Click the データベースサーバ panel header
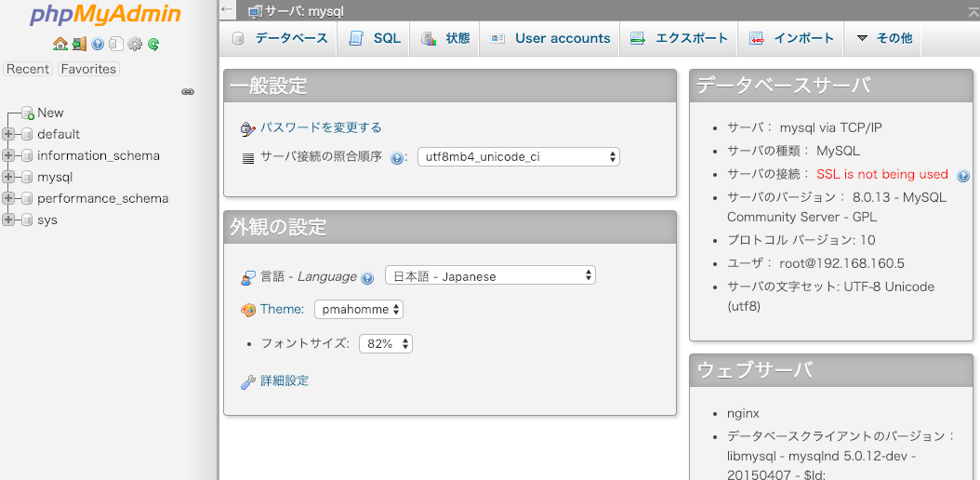980x480 pixels. pyautogui.click(x=831, y=87)
